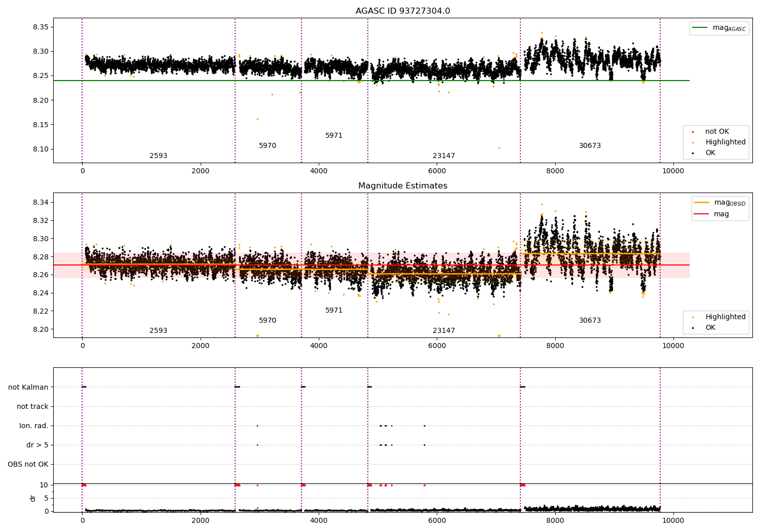Click x-tick "6000" under the bottom panel

(x=437, y=521)
